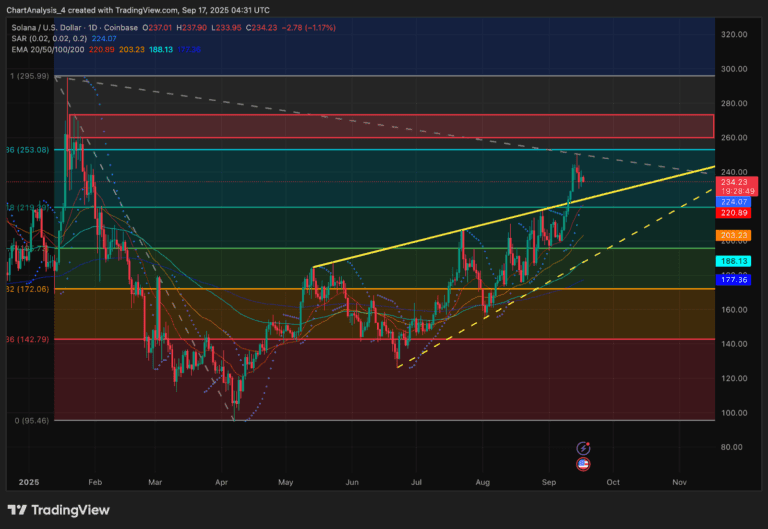Image resolution: width=768 pixels, height=529 pixels.
Task: Click the 100.00 price axis label
Action: click(x=734, y=412)
